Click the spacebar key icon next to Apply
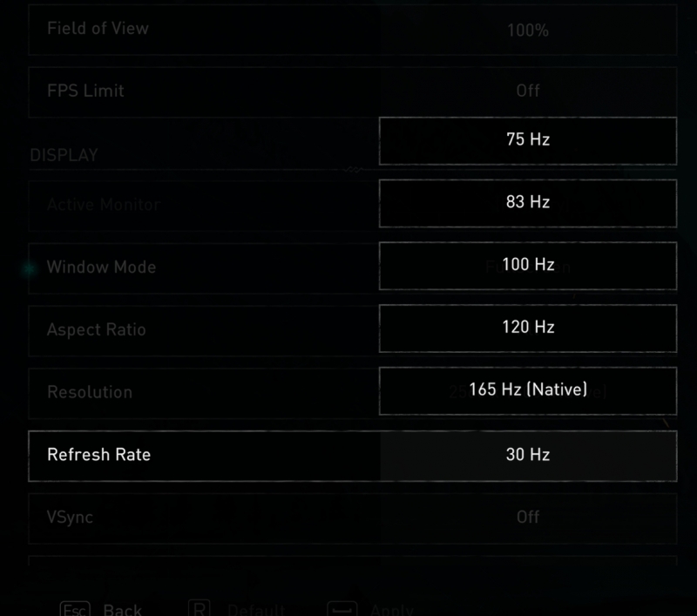Screen dimensions: 697x616 tap(341, 609)
